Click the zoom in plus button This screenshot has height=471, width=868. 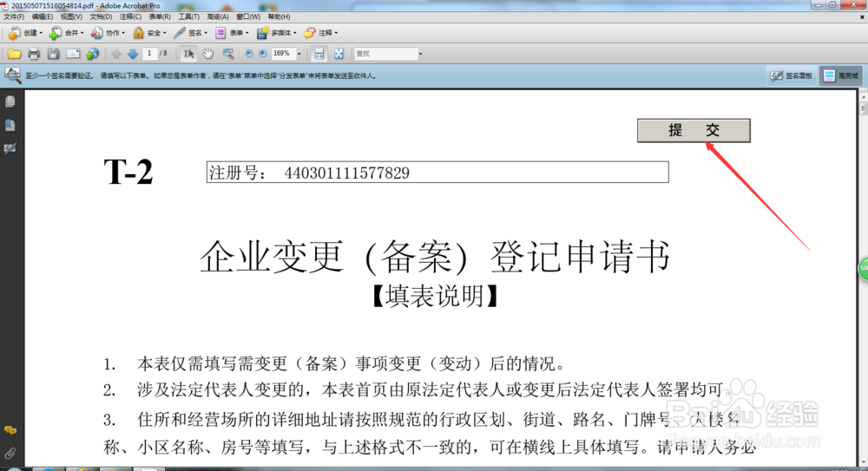262,54
